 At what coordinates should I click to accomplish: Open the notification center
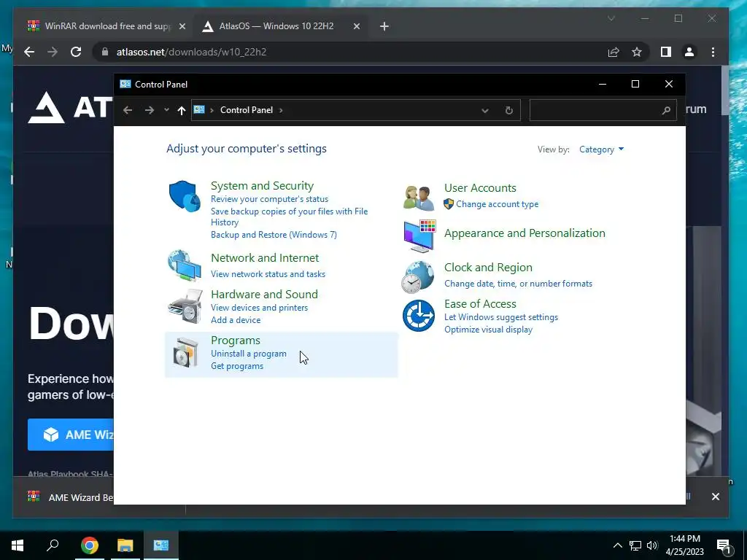click(x=724, y=545)
